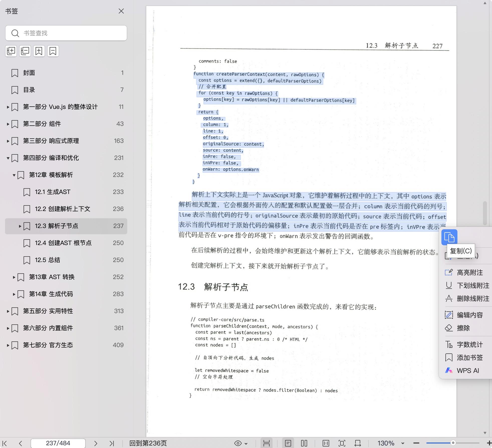Go to the first page
The image size is (492, 448).
(x=5, y=443)
